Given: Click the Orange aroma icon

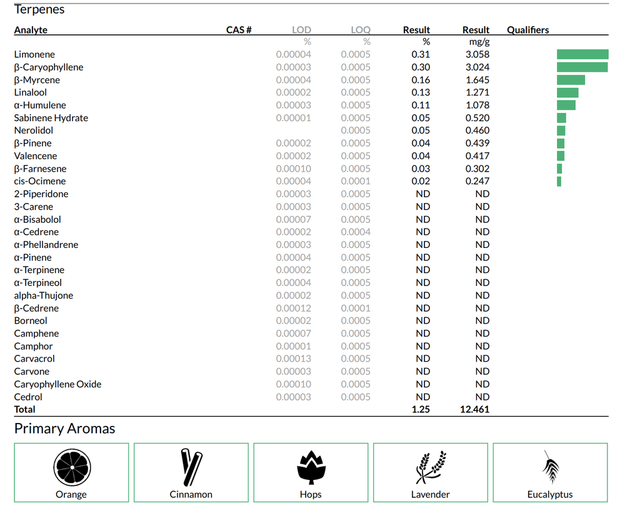Looking at the screenshot, I should click(x=71, y=467).
